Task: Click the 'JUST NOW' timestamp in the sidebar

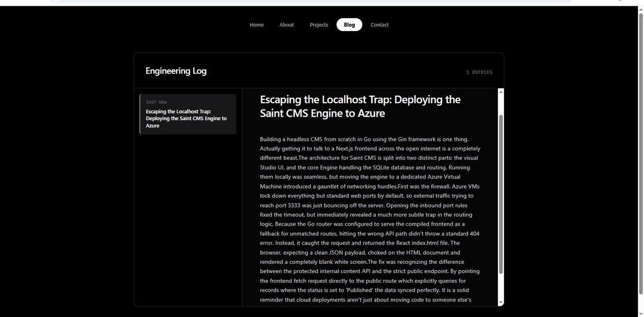Action: (156, 102)
